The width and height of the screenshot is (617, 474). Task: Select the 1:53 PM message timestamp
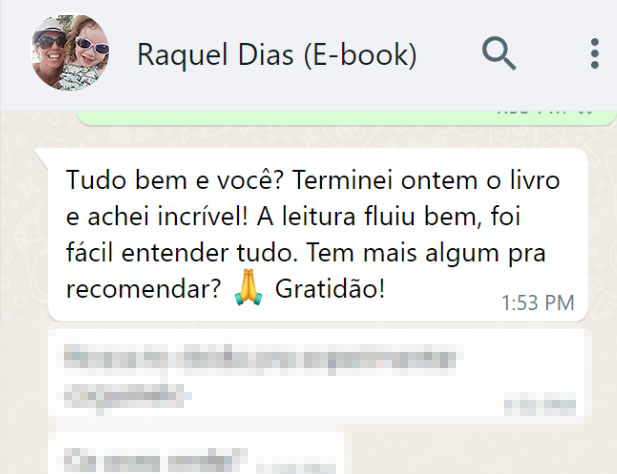pos(538,303)
